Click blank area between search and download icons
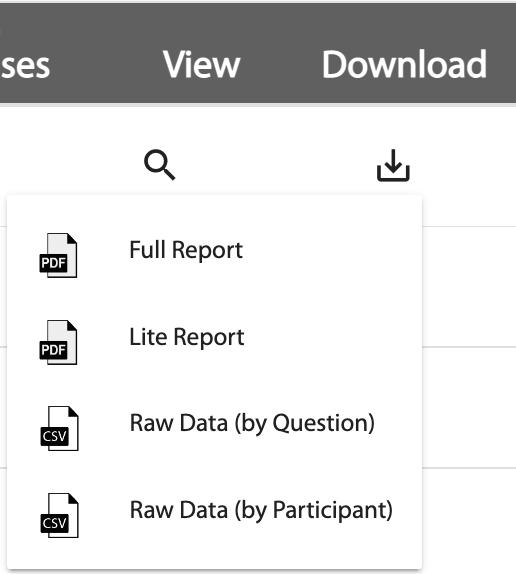Viewport: 516px width, 574px height. 276,165
